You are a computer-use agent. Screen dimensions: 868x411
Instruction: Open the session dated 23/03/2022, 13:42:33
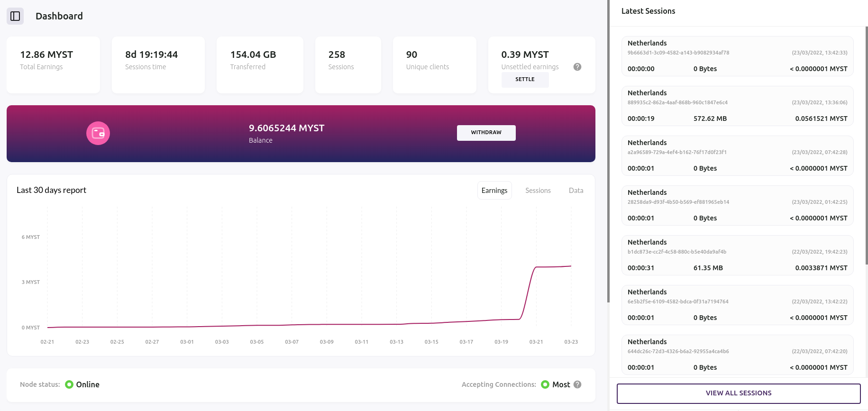pos(738,56)
